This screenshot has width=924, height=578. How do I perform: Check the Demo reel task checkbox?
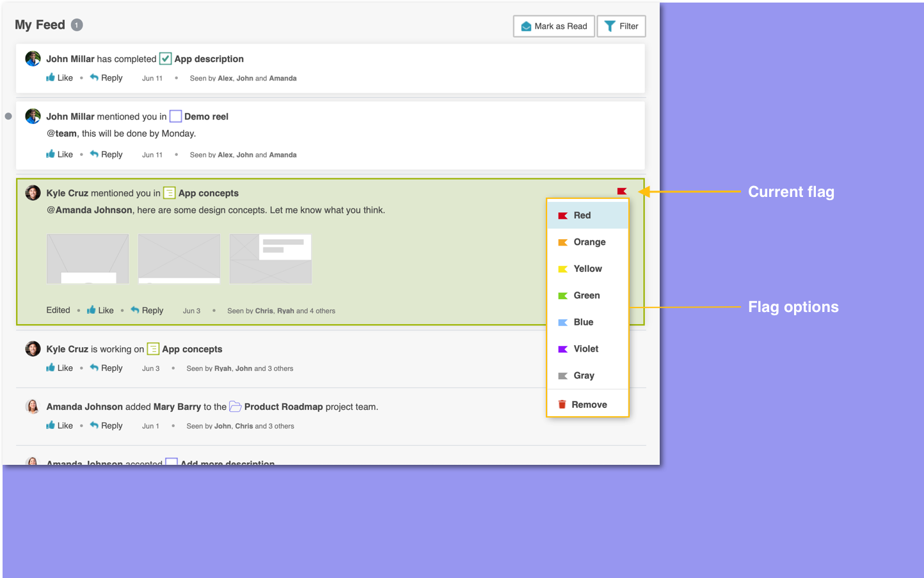pyautogui.click(x=175, y=116)
